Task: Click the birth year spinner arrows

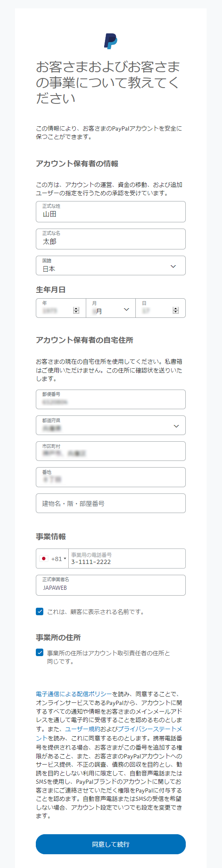Action: pos(76,310)
